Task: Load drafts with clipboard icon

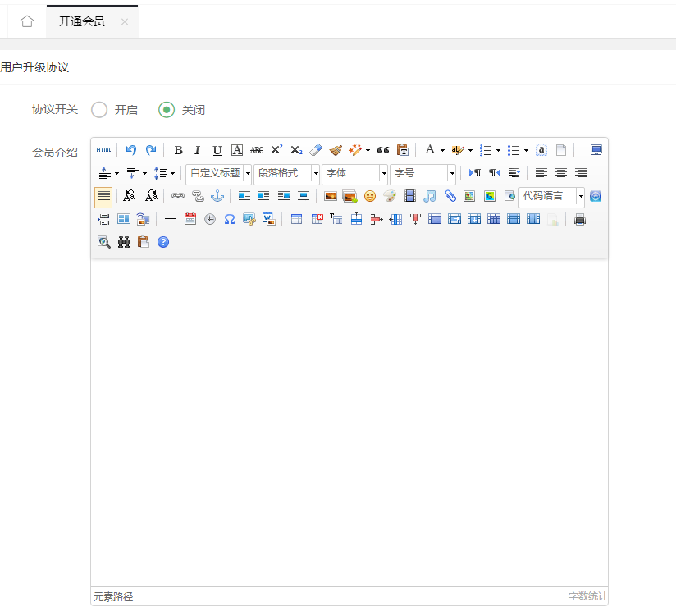Action: [144, 242]
